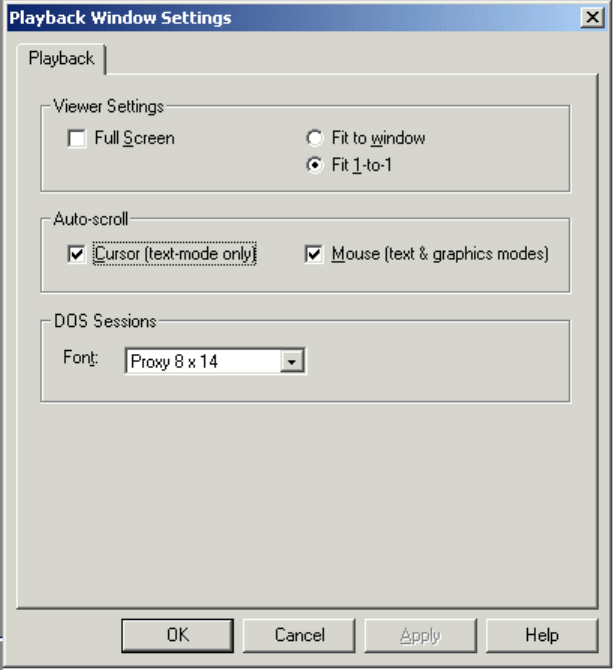Close the Playback Window Settings dialog

[x=592, y=18]
